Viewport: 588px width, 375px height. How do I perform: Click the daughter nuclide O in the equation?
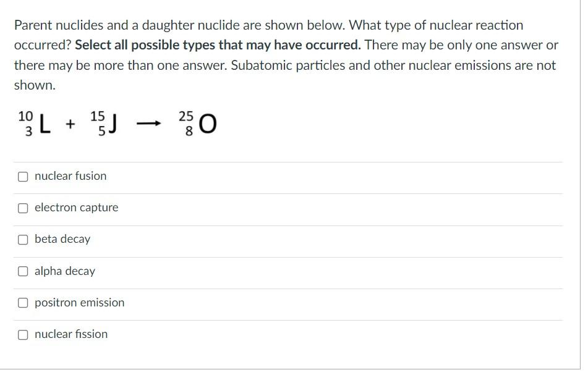207,124
